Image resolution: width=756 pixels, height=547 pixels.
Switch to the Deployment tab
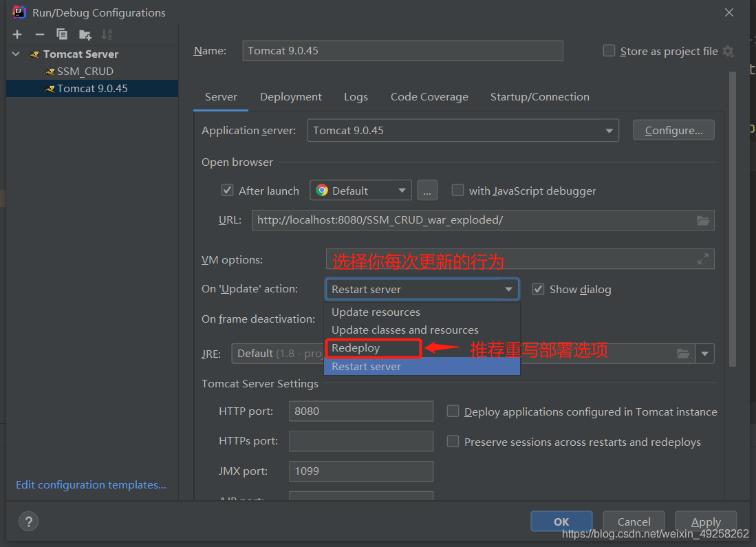click(291, 97)
